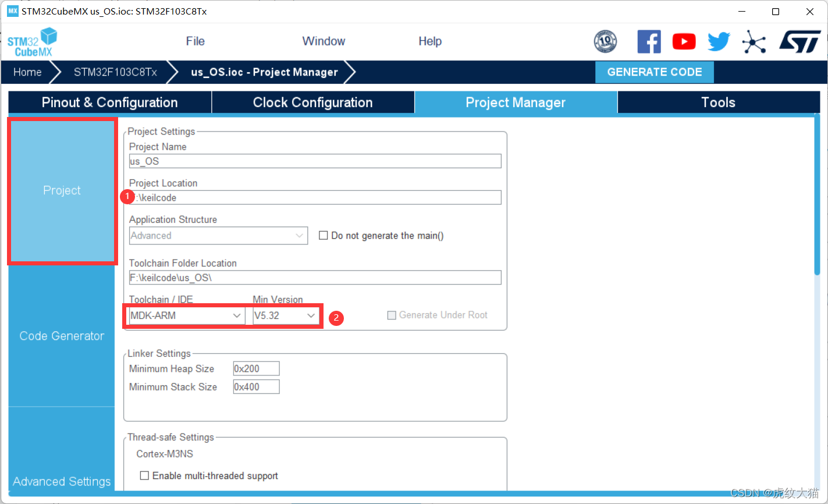The image size is (828, 504).
Task: Open the Application Structure dropdown
Action: [x=218, y=236]
